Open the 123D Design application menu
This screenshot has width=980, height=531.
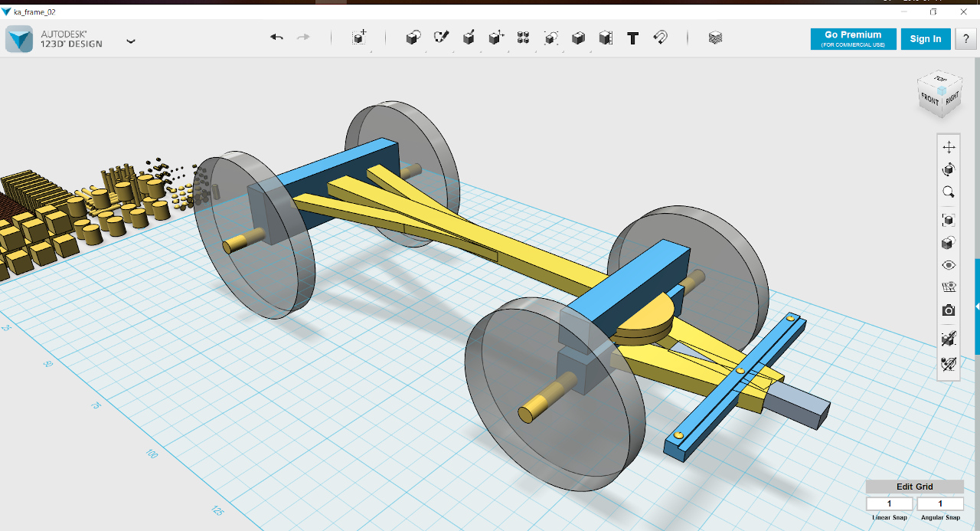coord(131,41)
